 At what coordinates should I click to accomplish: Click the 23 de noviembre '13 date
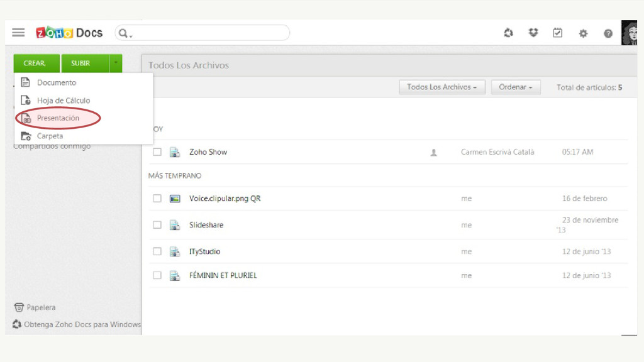[x=587, y=225]
